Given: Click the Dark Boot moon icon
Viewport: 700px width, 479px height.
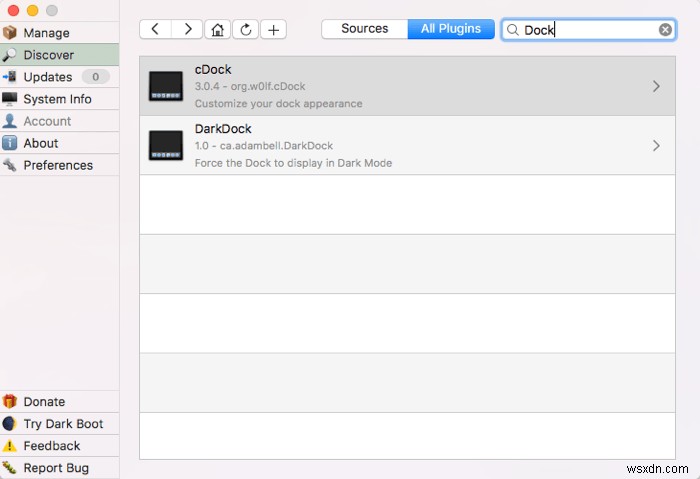Looking at the screenshot, I should pyautogui.click(x=9, y=424).
